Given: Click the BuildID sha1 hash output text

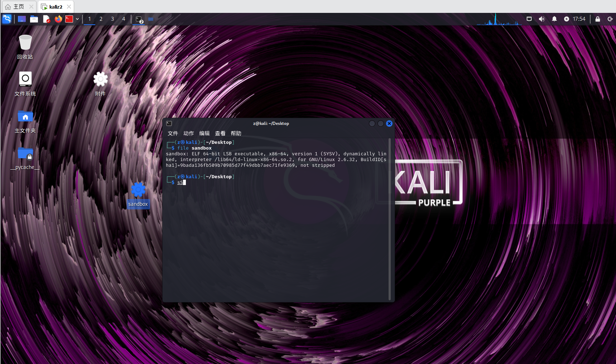Looking at the screenshot, I should [237, 165].
